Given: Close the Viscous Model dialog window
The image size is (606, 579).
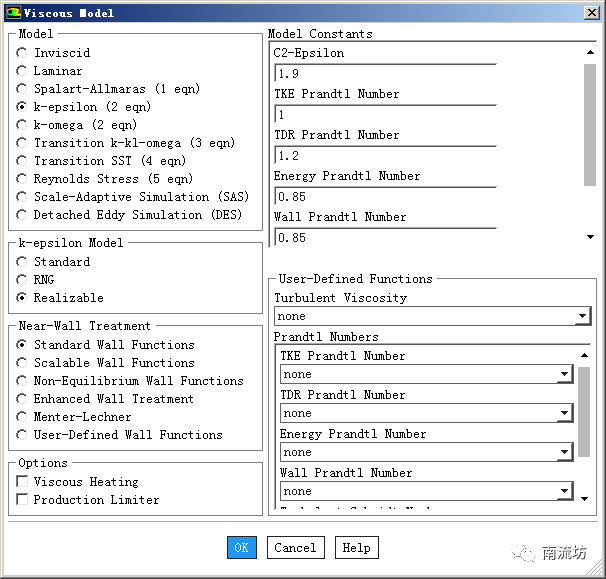Looking at the screenshot, I should coord(589,13).
